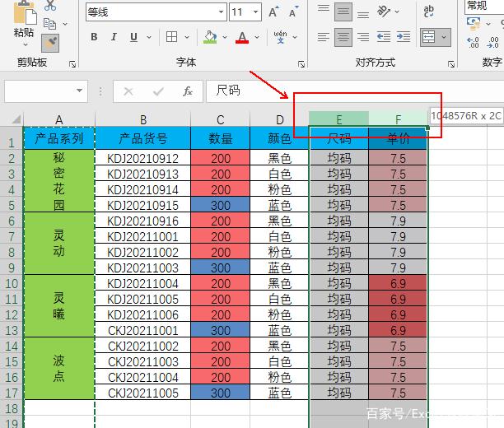Toggle center horizontal alignment

click(343, 37)
